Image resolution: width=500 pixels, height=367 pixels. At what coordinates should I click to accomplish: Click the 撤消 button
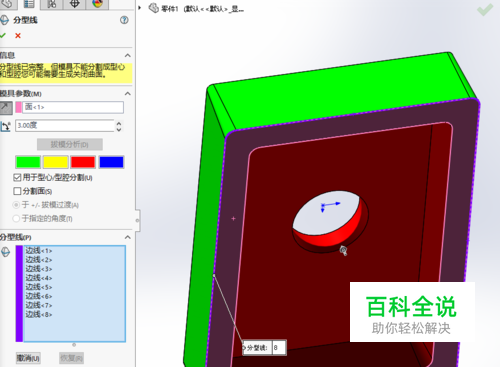28,358
